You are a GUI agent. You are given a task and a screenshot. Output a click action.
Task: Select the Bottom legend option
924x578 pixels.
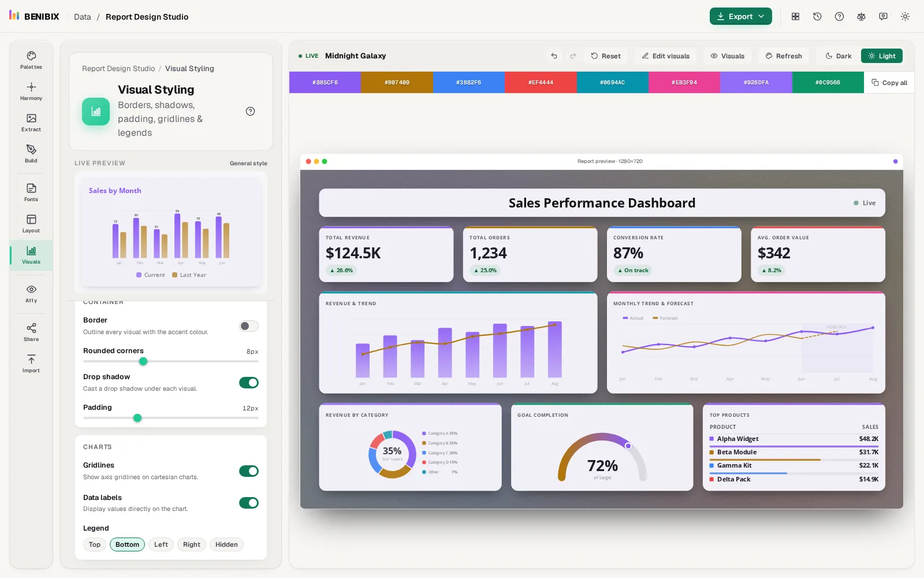click(127, 544)
